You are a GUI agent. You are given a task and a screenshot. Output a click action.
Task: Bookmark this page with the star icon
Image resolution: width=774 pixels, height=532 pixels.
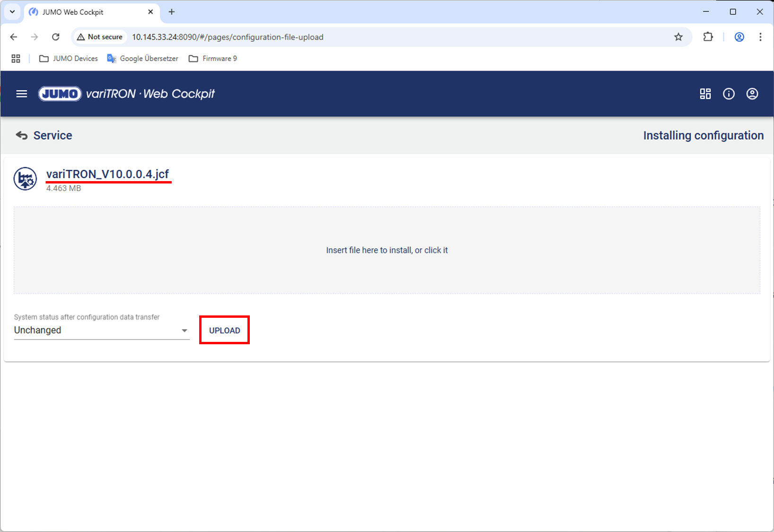pyautogui.click(x=678, y=37)
